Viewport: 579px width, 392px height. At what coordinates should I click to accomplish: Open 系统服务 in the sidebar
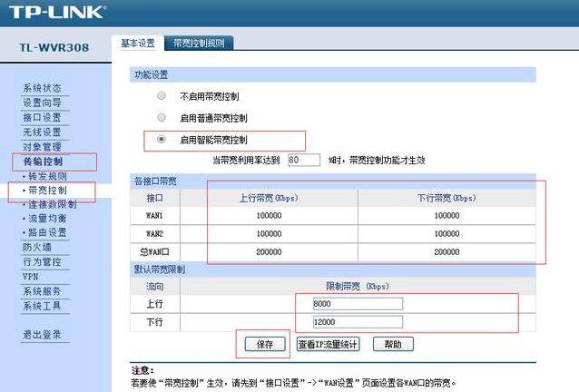pos(42,291)
